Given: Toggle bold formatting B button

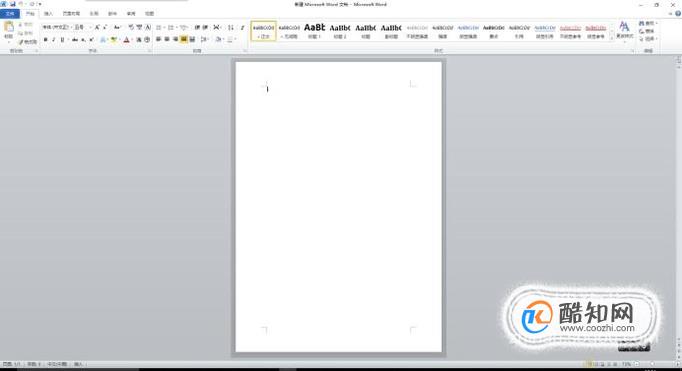Looking at the screenshot, I should coord(45,40).
